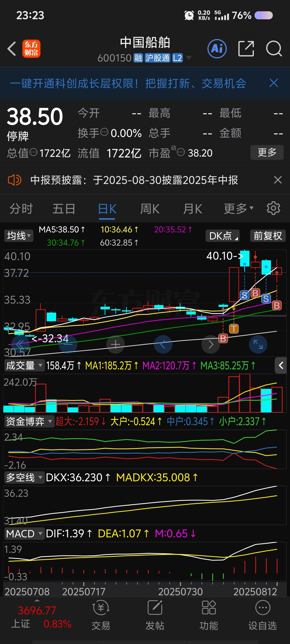This screenshot has height=644, width=290.
Task: Tap the DKX:36.230 value
Action: [78, 478]
